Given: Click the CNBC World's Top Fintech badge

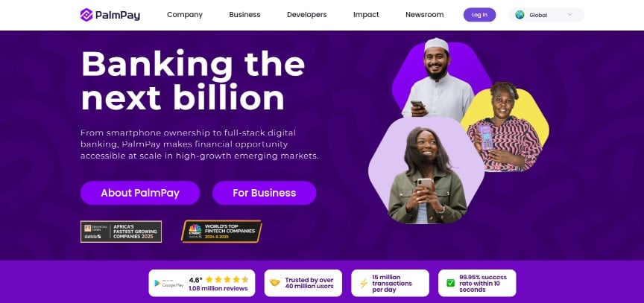Looking at the screenshot, I should pyautogui.click(x=221, y=232).
